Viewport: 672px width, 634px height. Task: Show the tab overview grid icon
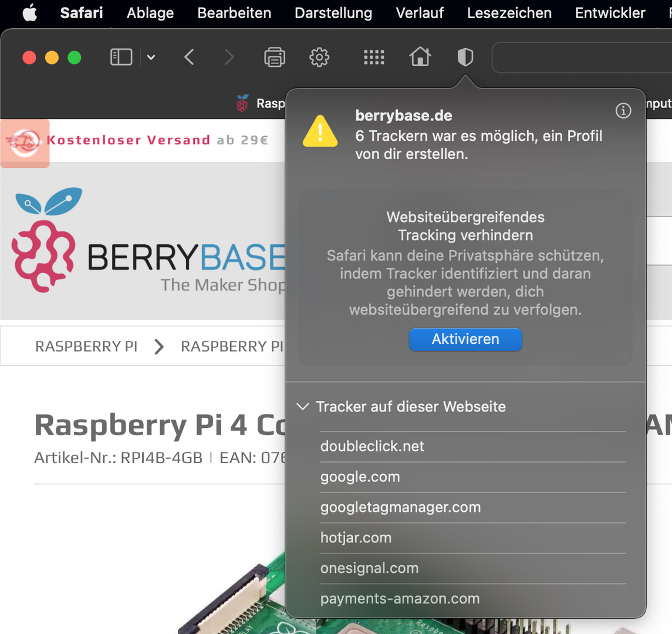click(374, 57)
